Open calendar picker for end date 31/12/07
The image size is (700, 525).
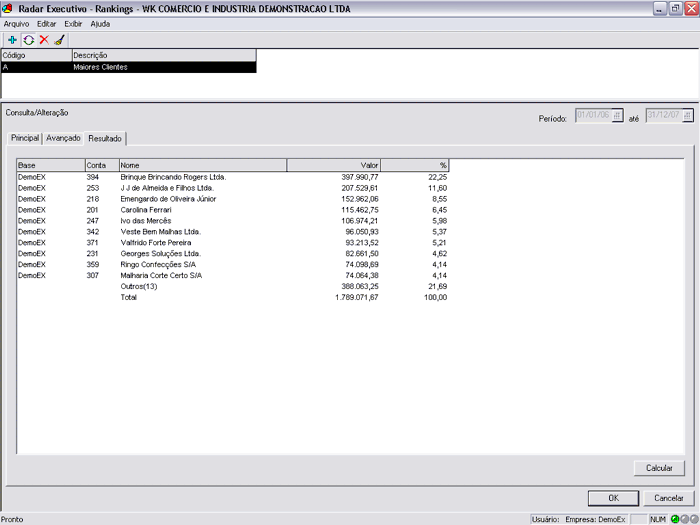click(x=686, y=116)
